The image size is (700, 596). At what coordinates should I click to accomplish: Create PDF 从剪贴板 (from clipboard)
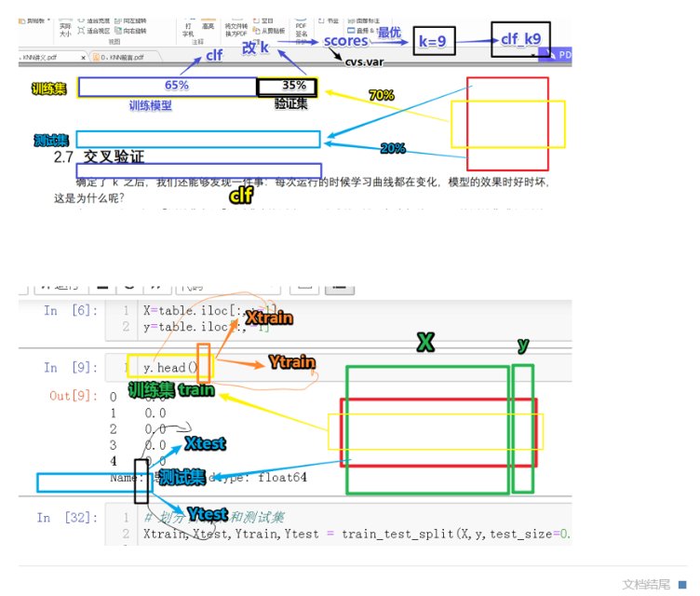click(x=269, y=31)
